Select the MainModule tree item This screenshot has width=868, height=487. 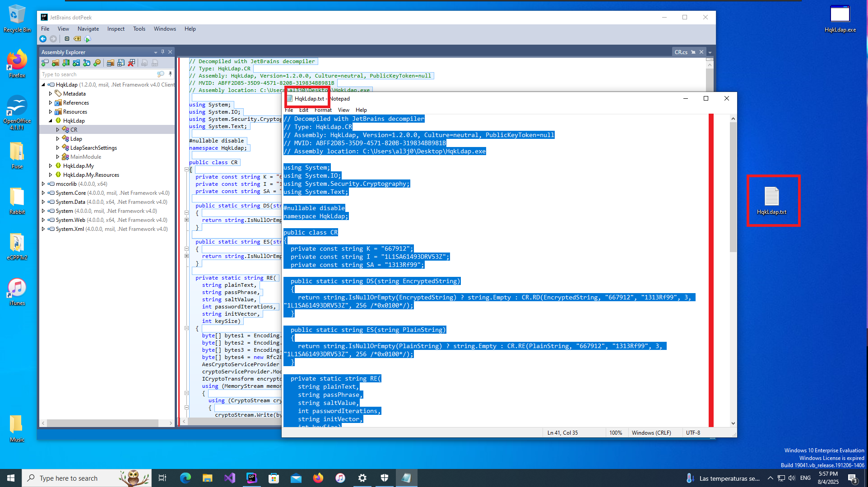click(85, 157)
